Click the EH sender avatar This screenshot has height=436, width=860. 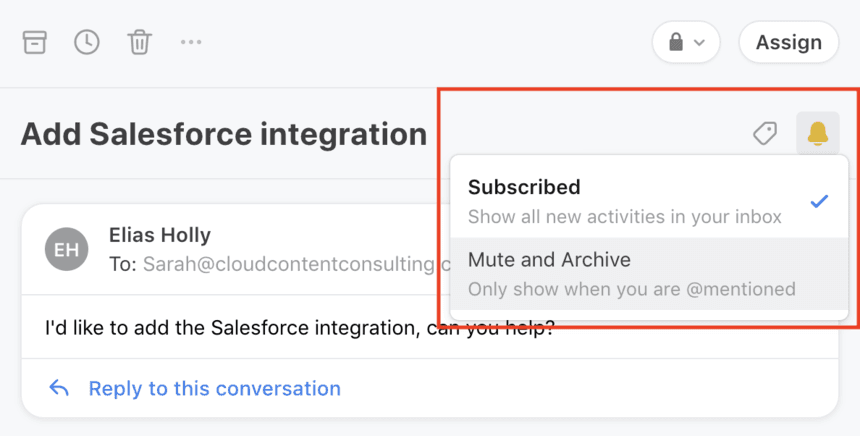66,250
